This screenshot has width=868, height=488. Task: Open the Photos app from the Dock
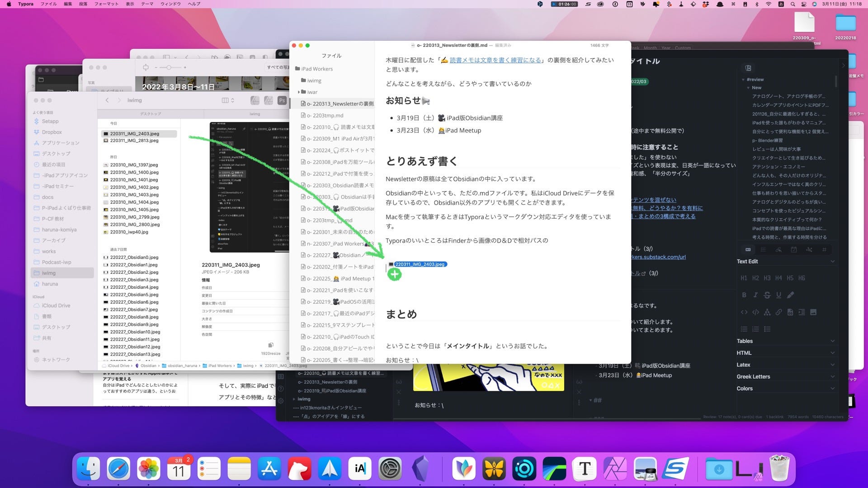coord(148,469)
